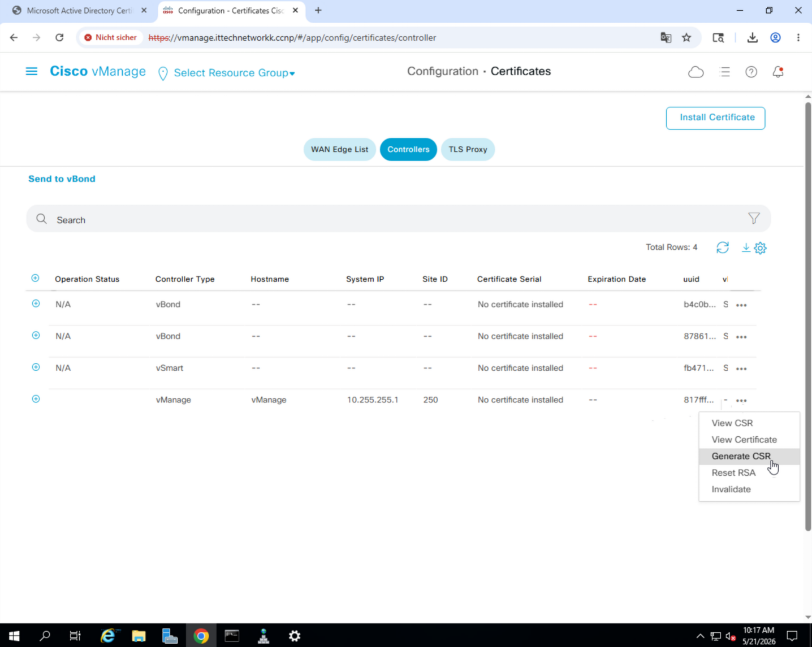
Task: Click the Nicht sicher security warning chip
Action: click(111, 37)
